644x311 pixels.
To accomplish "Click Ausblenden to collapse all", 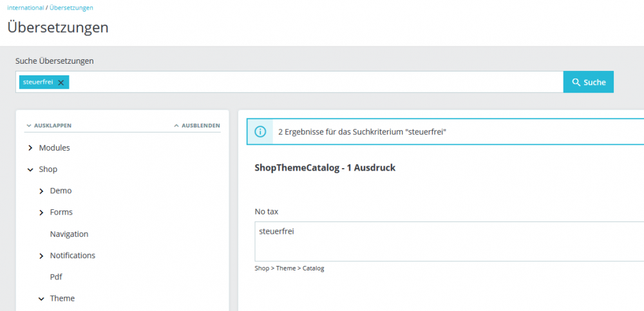I will point(197,126).
